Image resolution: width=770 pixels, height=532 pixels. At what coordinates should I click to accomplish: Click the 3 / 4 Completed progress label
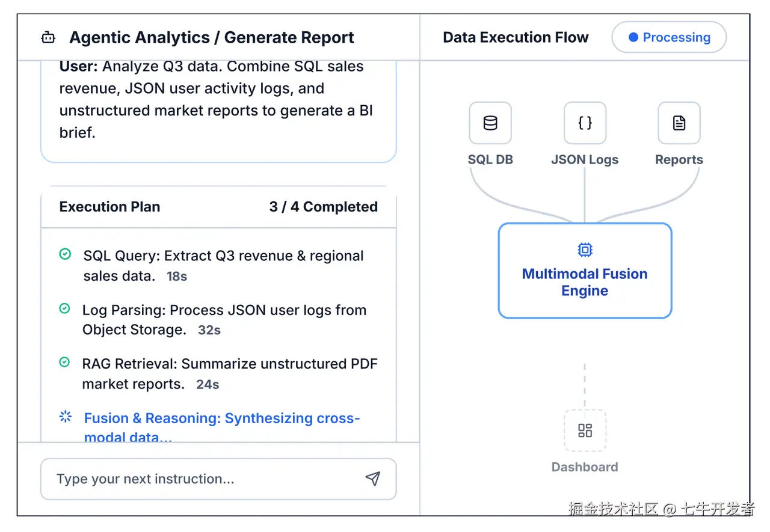324,207
